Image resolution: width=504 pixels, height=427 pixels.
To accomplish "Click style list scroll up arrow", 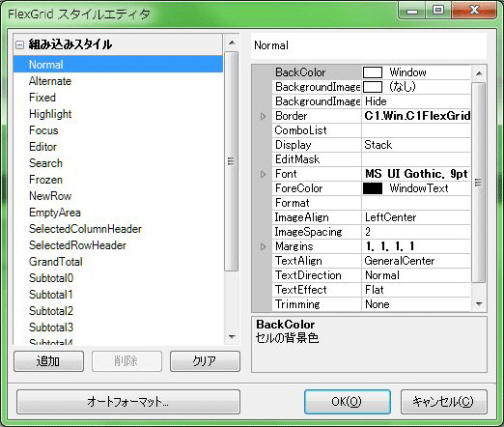I will pyautogui.click(x=232, y=43).
